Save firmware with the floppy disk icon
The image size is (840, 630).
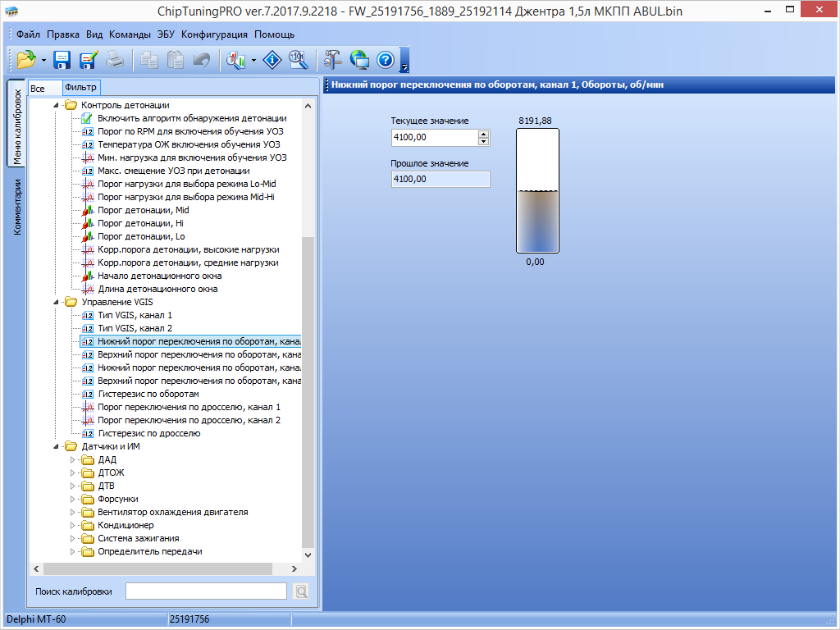point(62,59)
